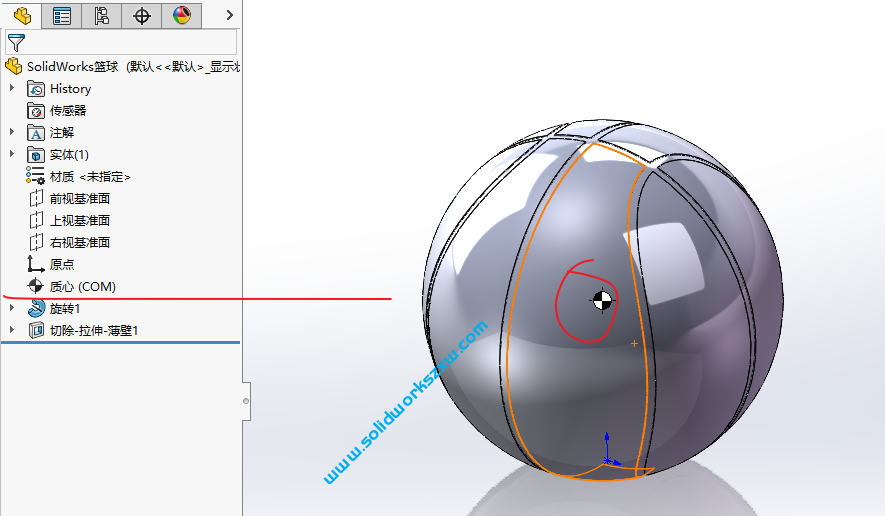Open the DimXpertManager tab
Viewport: 885px width, 516px height.
click(142, 15)
